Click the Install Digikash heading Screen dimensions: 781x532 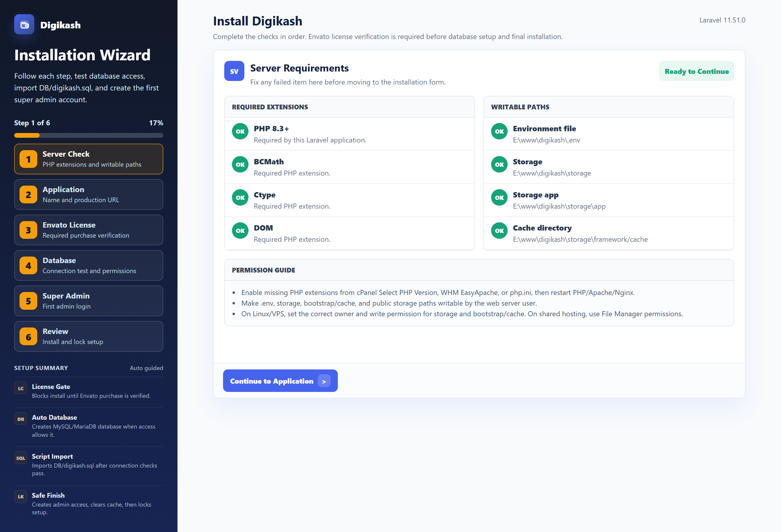(x=257, y=21)
